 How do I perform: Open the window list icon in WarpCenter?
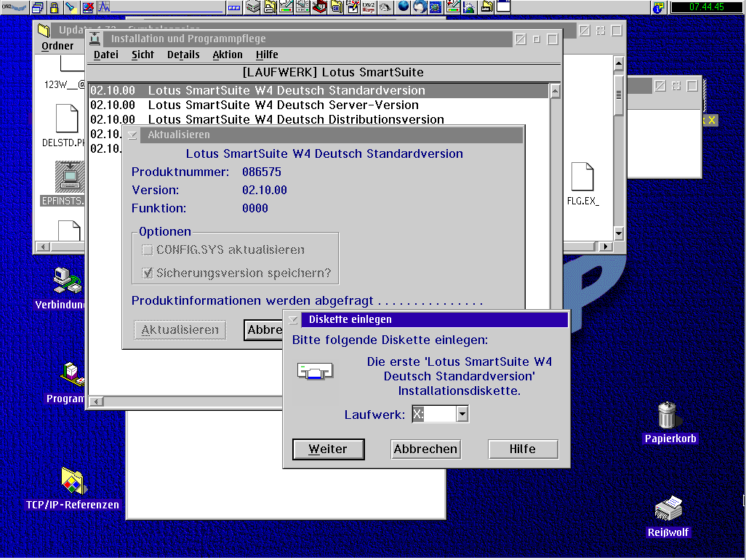[x=38, y=7]
